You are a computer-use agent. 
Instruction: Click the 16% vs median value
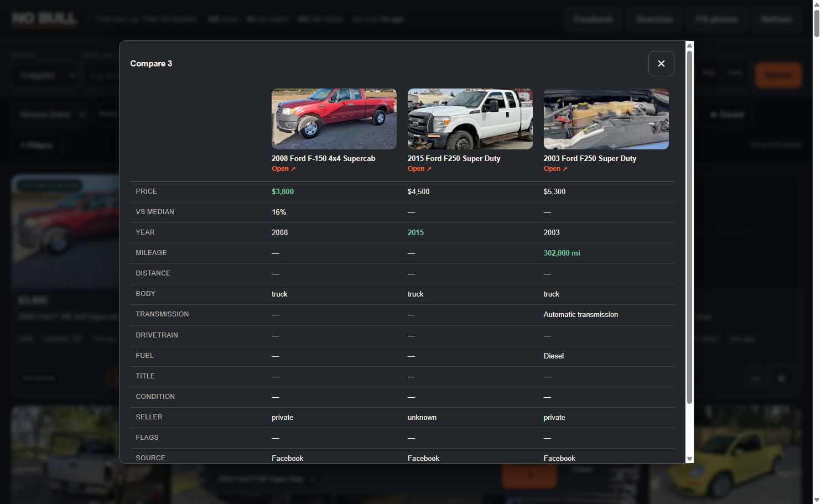click(279, 212)
